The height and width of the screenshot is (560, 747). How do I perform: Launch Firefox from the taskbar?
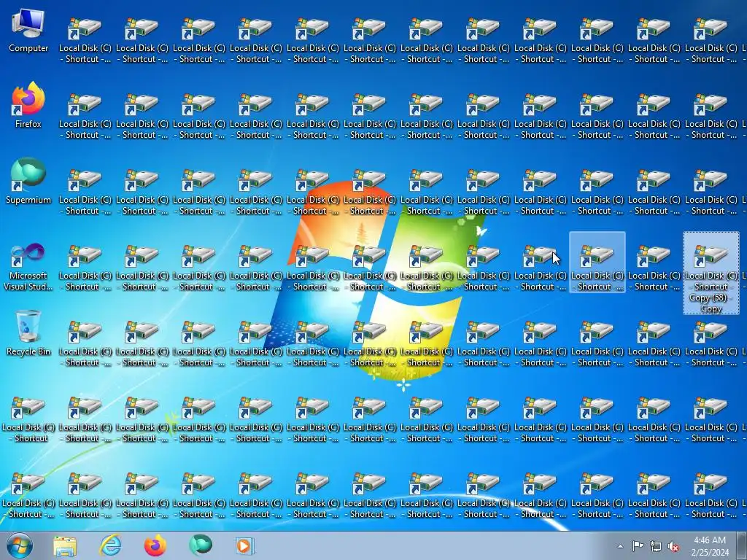coord(155,545)
